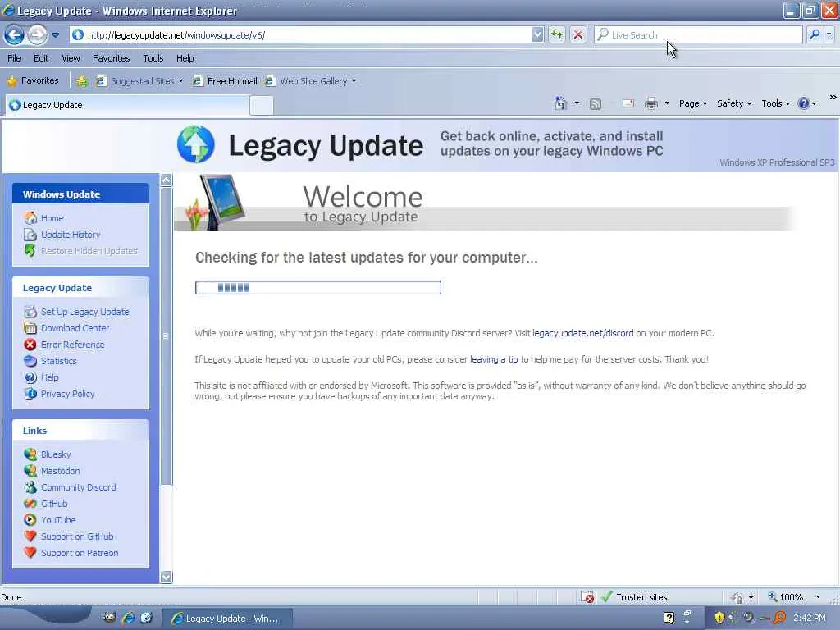Click the sidebar scroll up arrow

tap(166, 180)
